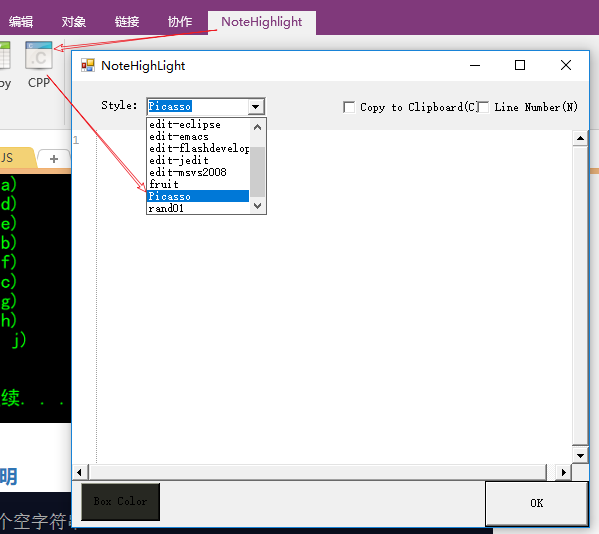The height and width of the screenshot is (534, 599).
Task: Enable Line Number checkbox
Action: pyautogui.click(x=483, y=107)
